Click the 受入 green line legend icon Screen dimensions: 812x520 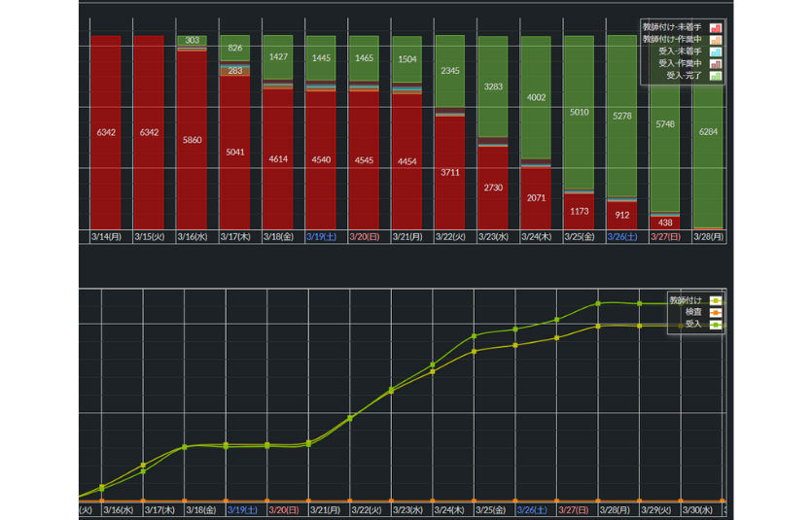[x=716, y=324]
